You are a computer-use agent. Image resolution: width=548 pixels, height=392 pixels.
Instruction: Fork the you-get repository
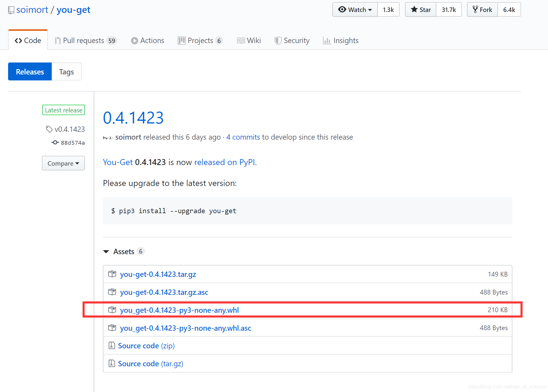click(x=482, y=10)
